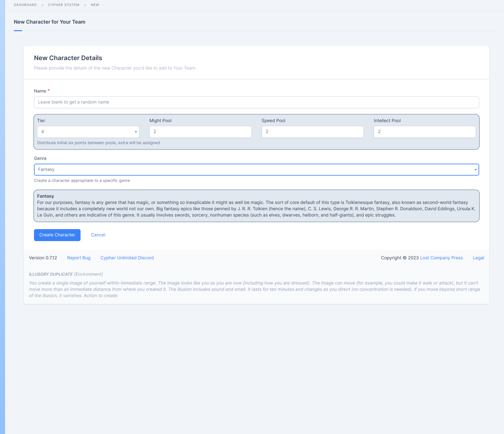
Task: Open the Lost Company Press link
Action: (441, 258)
